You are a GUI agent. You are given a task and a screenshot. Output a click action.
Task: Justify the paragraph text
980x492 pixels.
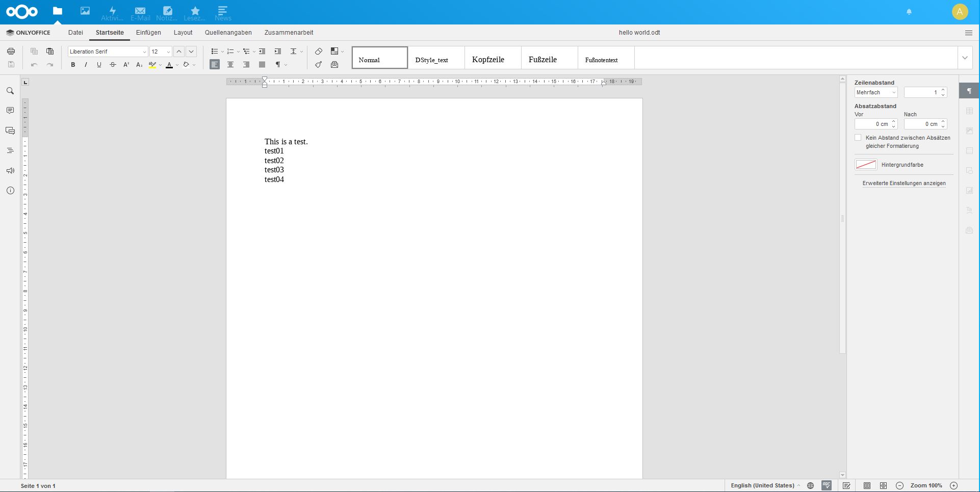tap(262, 65)
